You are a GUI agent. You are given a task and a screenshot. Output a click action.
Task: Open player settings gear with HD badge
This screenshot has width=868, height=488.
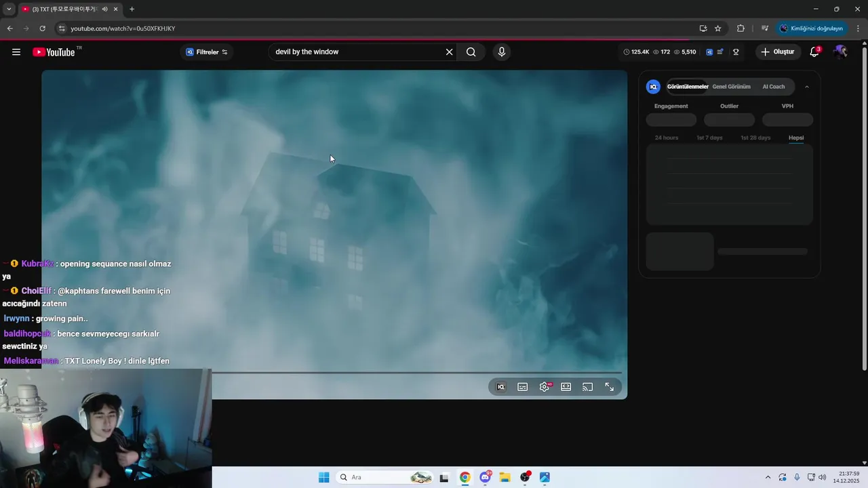[x=545, y=387]
